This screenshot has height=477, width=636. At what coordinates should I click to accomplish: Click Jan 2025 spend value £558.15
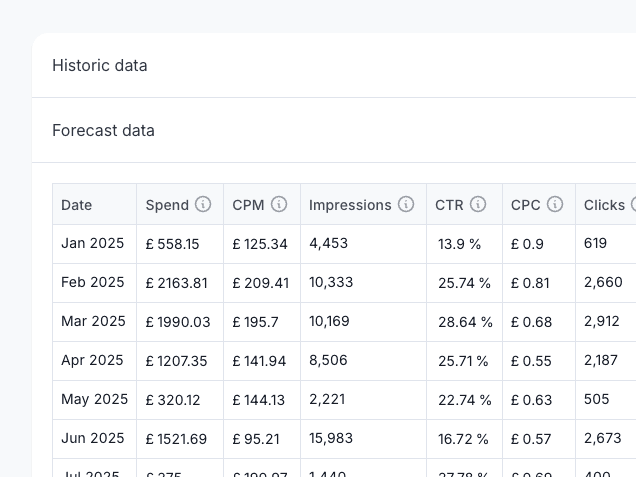pyautogui.click(x=172, y=244)
